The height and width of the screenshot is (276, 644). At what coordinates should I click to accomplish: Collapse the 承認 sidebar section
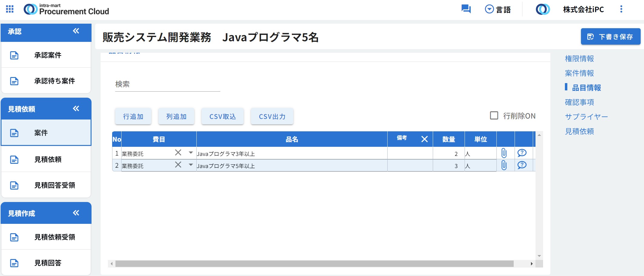pos(76,31)
